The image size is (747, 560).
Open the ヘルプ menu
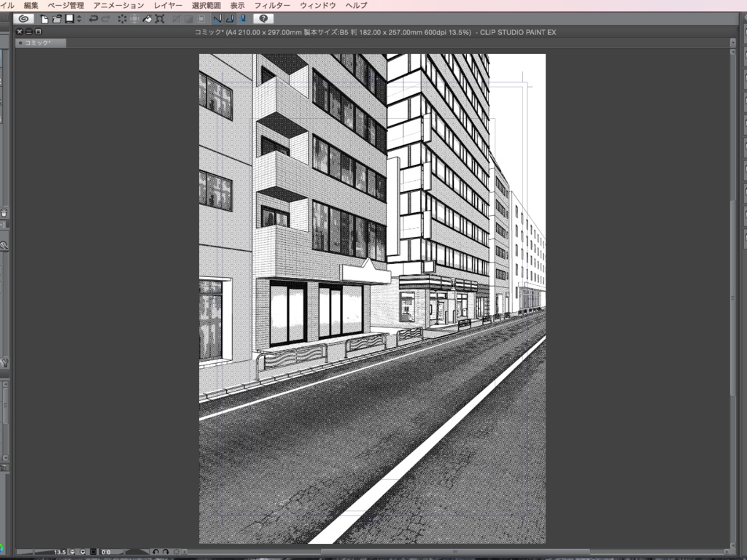(356, 5)
